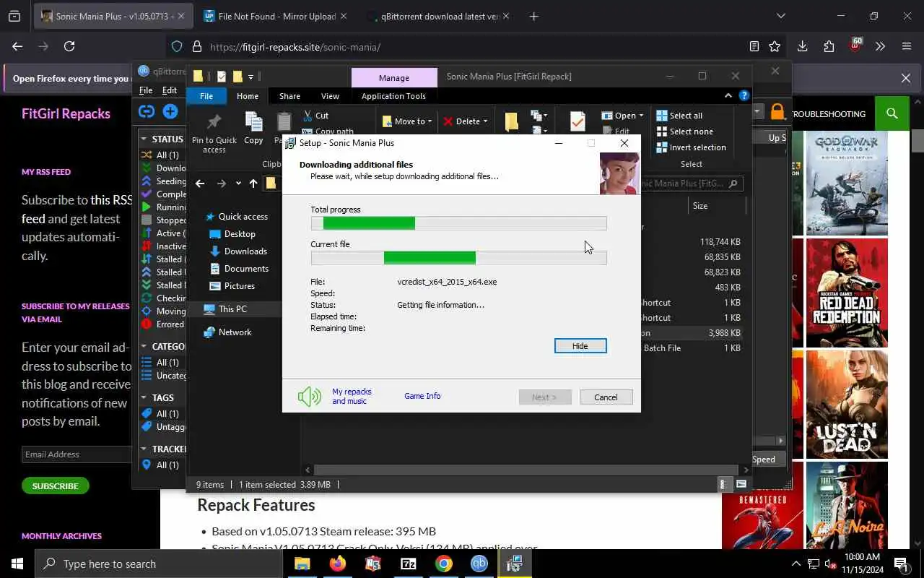Expand the Delete dropdown arrow
Viewport: 924px width, 578px height.
[485, 121]
